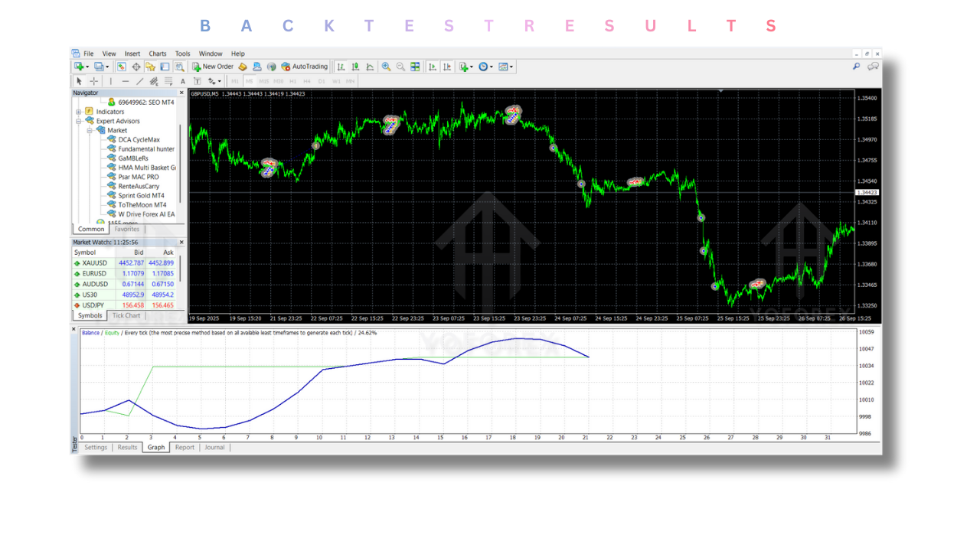The height and width of the screenshot is (551, 980).
Task: Select the Crosshair tool
Action: coord(93,80)
